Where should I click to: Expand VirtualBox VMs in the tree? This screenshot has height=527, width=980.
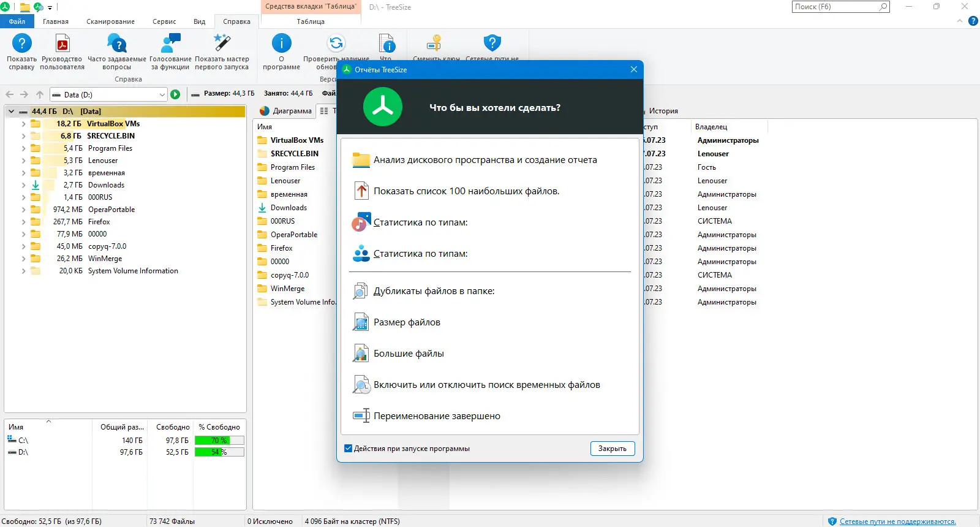click(x=24, y=124)
